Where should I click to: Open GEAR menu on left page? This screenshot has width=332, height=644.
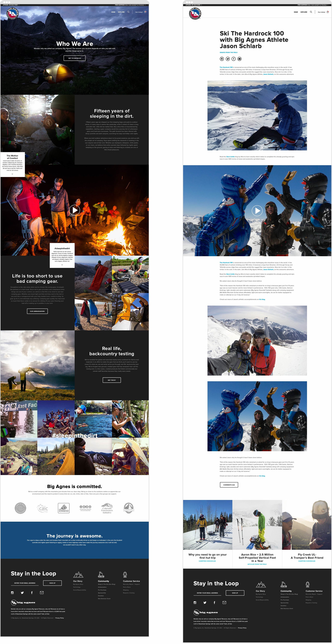click(113, 12)
